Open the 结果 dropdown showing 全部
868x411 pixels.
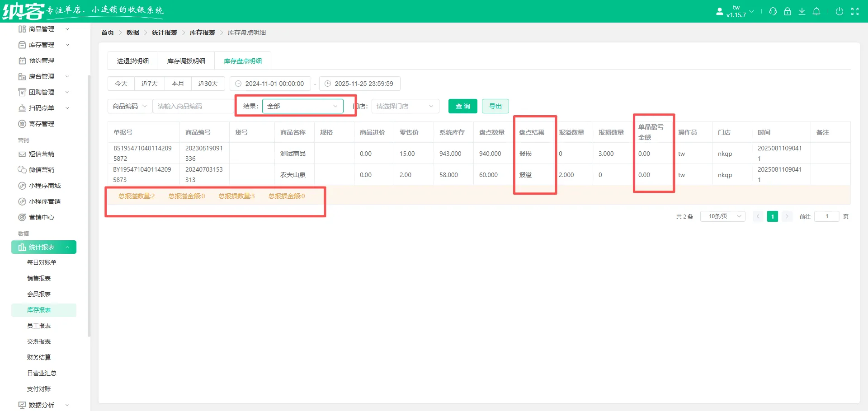[x=302, y=106]
